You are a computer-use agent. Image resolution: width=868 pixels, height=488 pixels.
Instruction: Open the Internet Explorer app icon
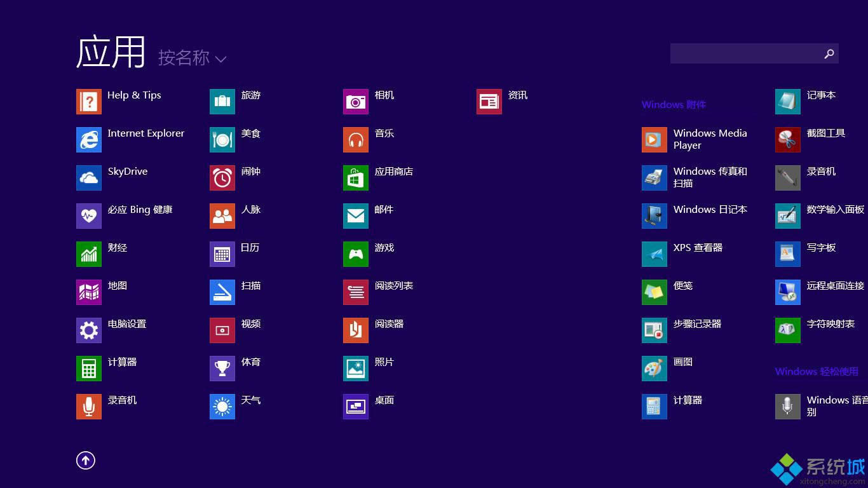(89, 140)
